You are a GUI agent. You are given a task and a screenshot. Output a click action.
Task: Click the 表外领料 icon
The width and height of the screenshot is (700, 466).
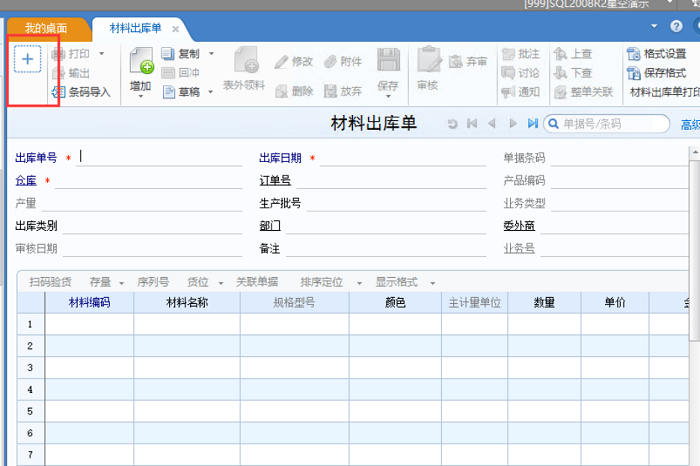[246, 60]
